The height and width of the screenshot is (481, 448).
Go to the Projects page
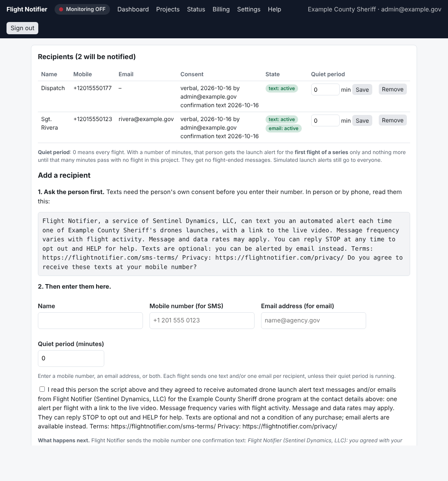(168, 9)
